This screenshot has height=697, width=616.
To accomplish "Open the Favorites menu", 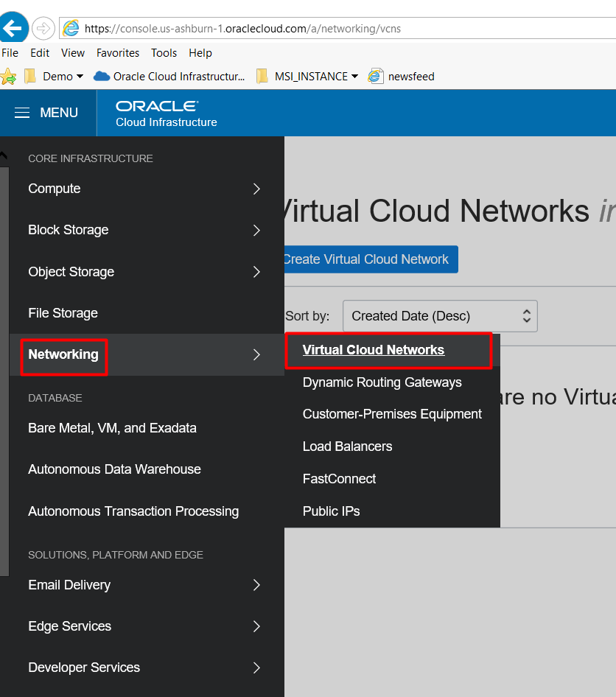I will [x=118, y=53].
